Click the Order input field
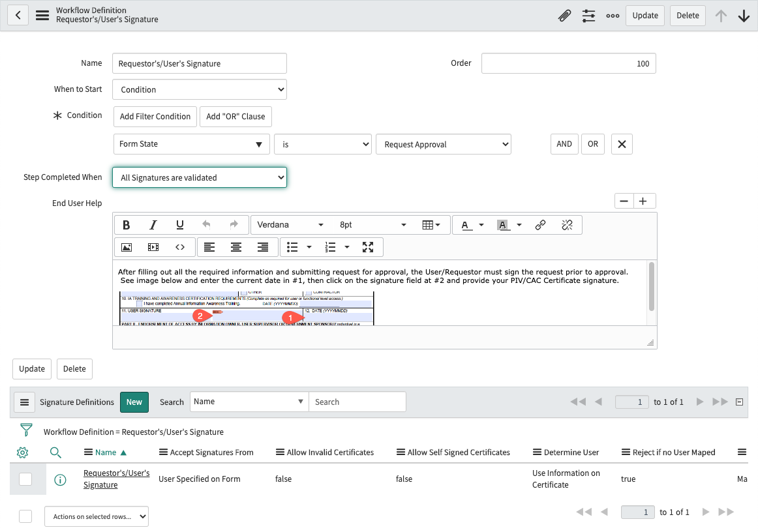The height and width of the screenshot is (532, 758). coord(569,63)
